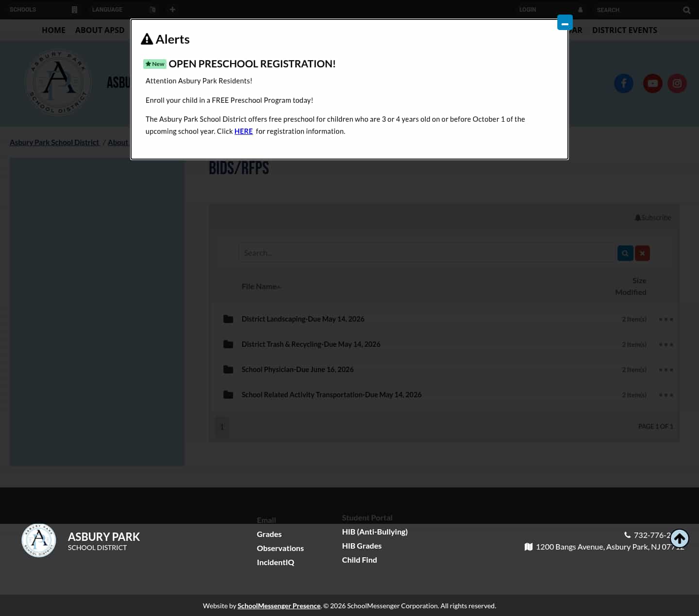Open the footer Observations link
The image size is (699, 616).
[280, 548]
